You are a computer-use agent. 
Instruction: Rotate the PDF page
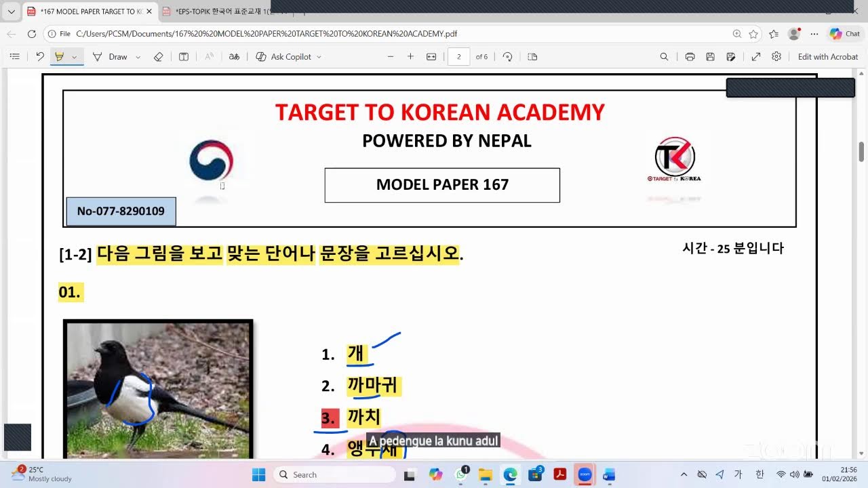507,57
